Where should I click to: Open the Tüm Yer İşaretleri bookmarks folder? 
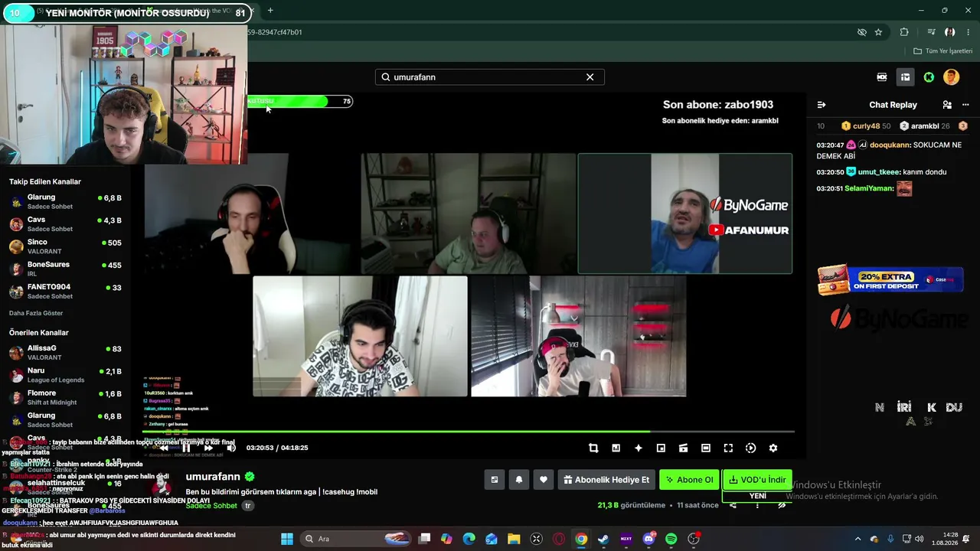tap(943, 51)
